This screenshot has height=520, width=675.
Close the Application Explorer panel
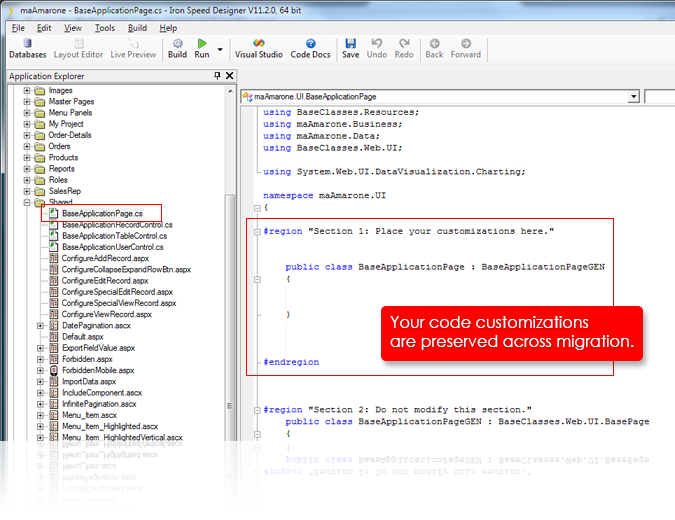230,76
